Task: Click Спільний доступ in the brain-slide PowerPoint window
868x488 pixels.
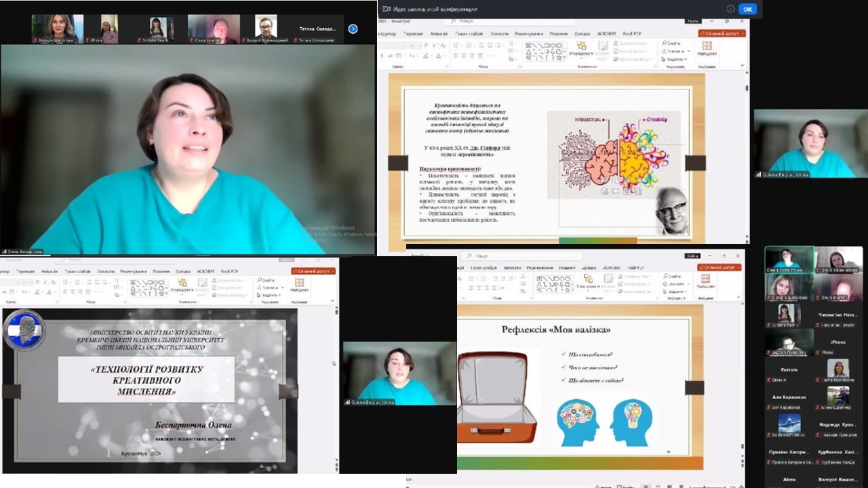Action: click(722, 33)
